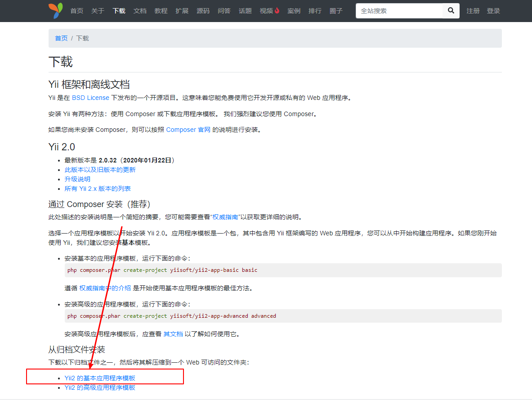Click the Yii logo icon

(x=56, y=10)
